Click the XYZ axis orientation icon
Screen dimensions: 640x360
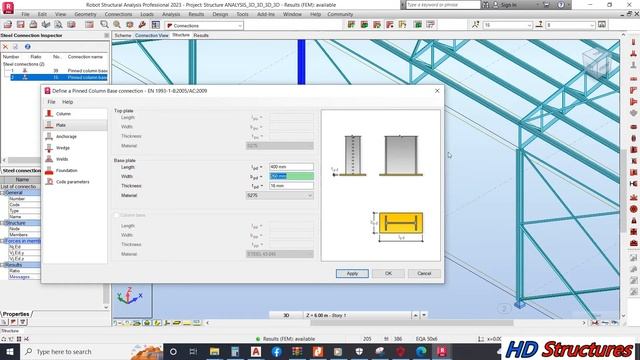point(129,296)
